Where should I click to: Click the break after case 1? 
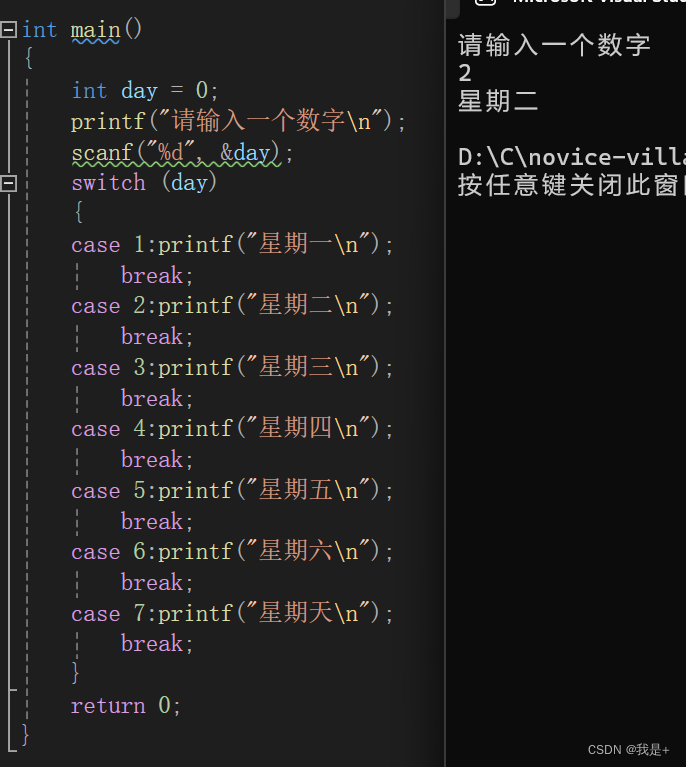click(x=157, y=275)
